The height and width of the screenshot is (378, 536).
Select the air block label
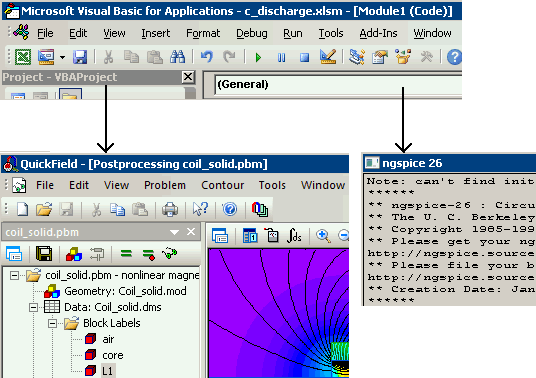(x=108, y=339)
